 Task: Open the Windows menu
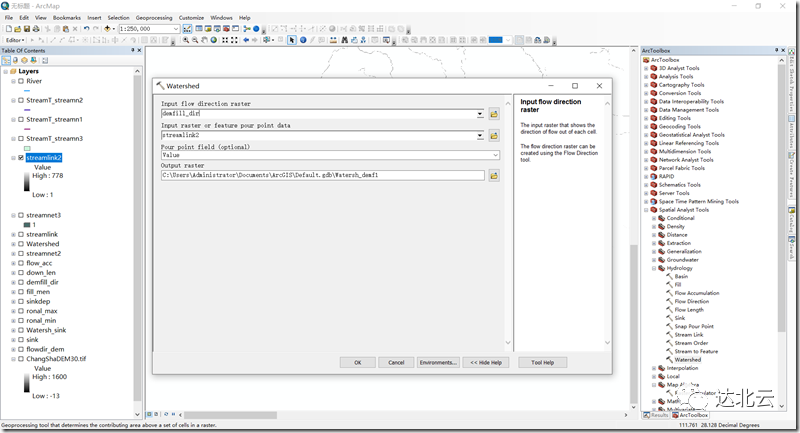click(x=221, y=17)
